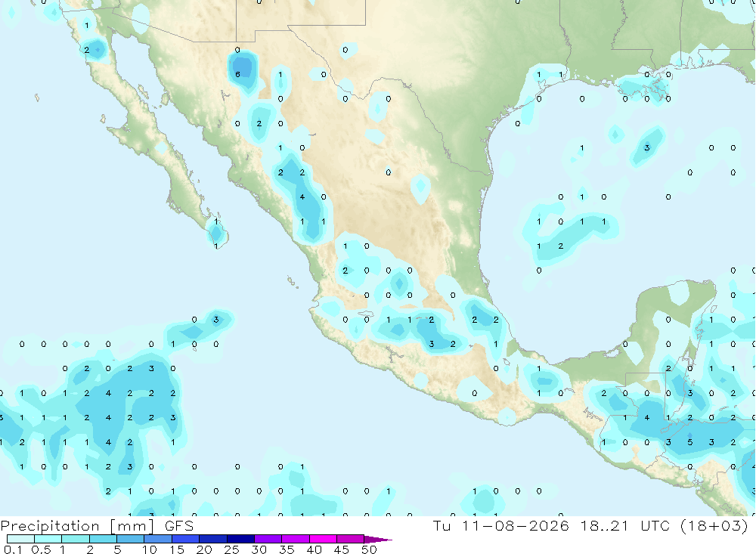Click the 35 to 40 legend color box
This screenshot has width=756, height=554.
(x=296, y=539)
